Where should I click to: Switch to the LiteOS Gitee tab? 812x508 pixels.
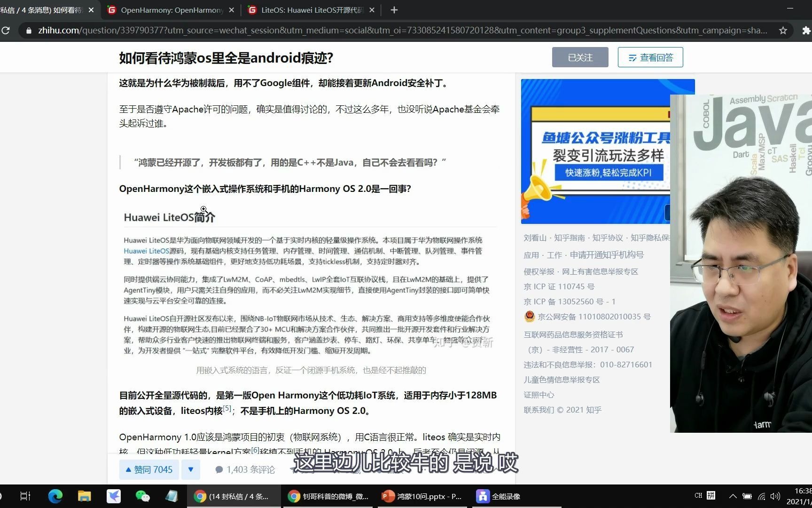[311, 10]
